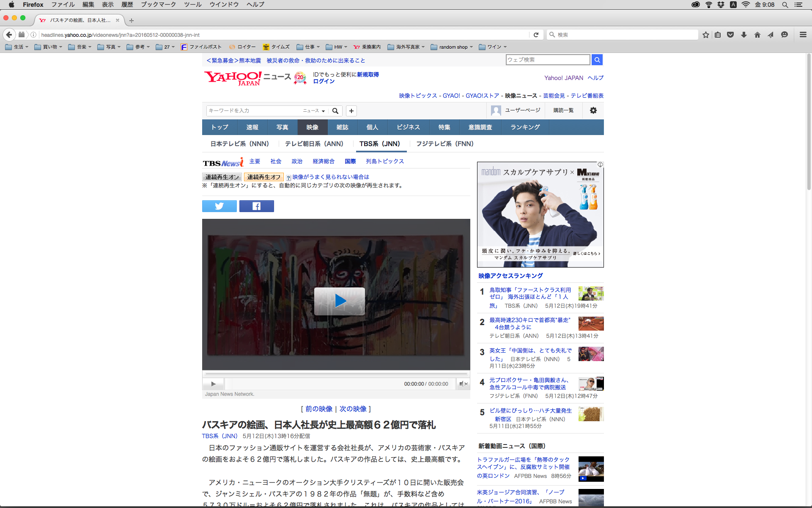
Task: Play the video using the center play button
Action: pyautogui.click(x=339, y=301)
